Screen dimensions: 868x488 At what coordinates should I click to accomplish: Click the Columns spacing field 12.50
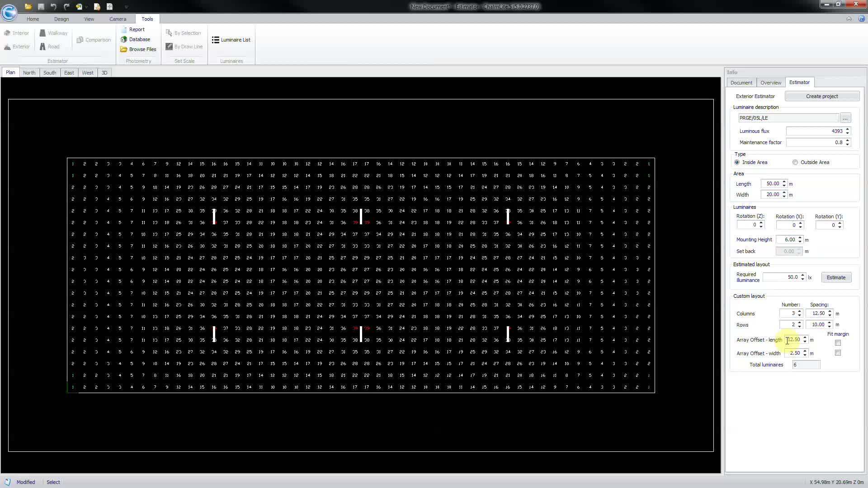pyautogui.click(x=816, y=313)
